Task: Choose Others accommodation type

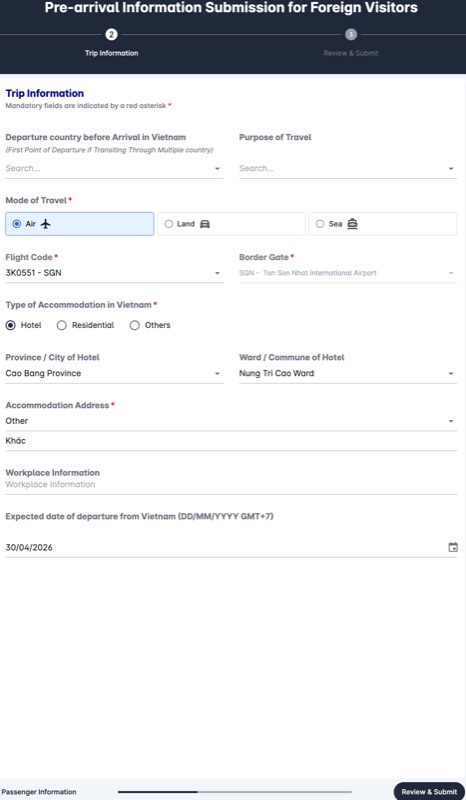Action: coord(135,325)
